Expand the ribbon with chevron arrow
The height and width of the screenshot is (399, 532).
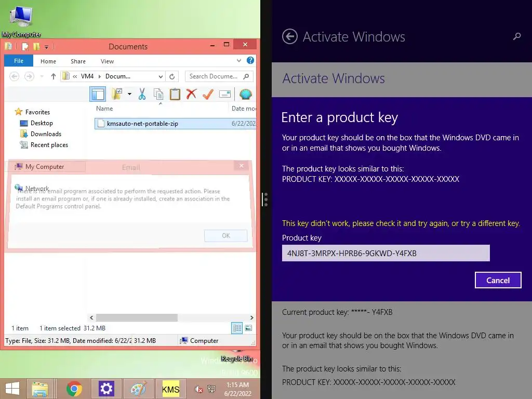coord(239,60)
